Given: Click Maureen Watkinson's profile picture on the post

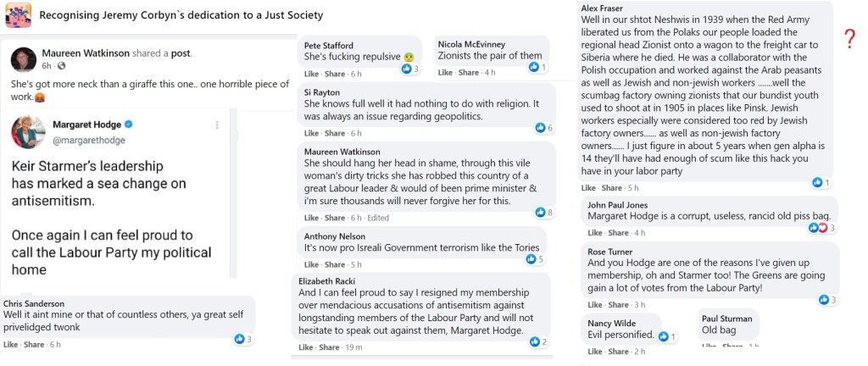Looking at the screenshot, I should (x=23, y=58).
